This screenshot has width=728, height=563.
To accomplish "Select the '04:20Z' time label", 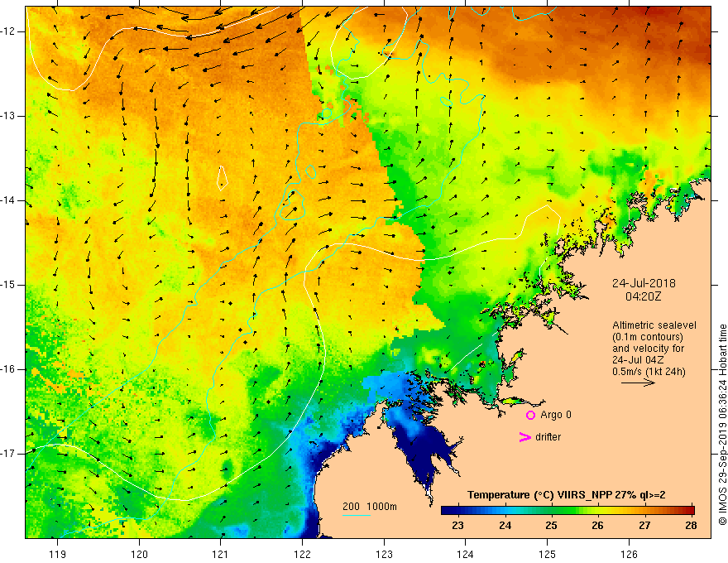I will pyautogui.click(x=643, y=296).
